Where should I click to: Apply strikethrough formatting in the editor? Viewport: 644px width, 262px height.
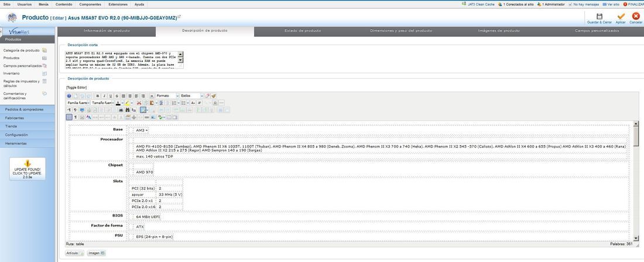click(x=117, y=96)
